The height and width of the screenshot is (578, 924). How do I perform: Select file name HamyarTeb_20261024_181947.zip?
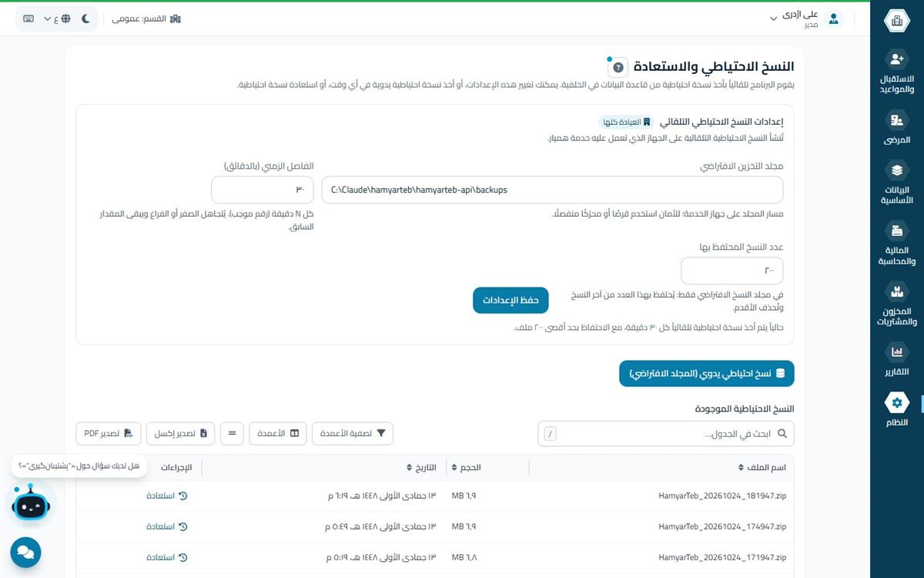pos(722,496)
